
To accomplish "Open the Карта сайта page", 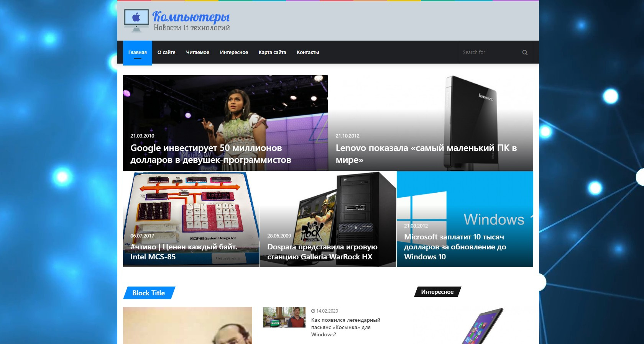I will pos(272,52).
